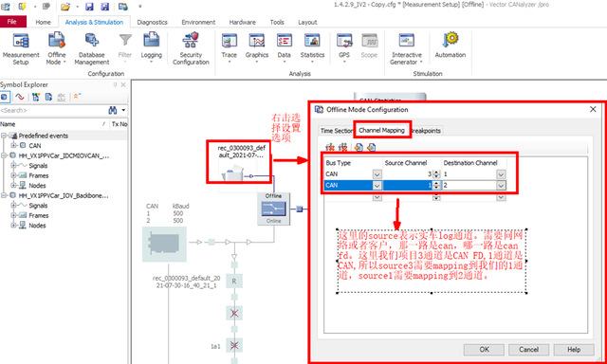This screenshot has height=364, width=607.
Task: Launch the Automation gear icon
Action: tap(451, 45)
